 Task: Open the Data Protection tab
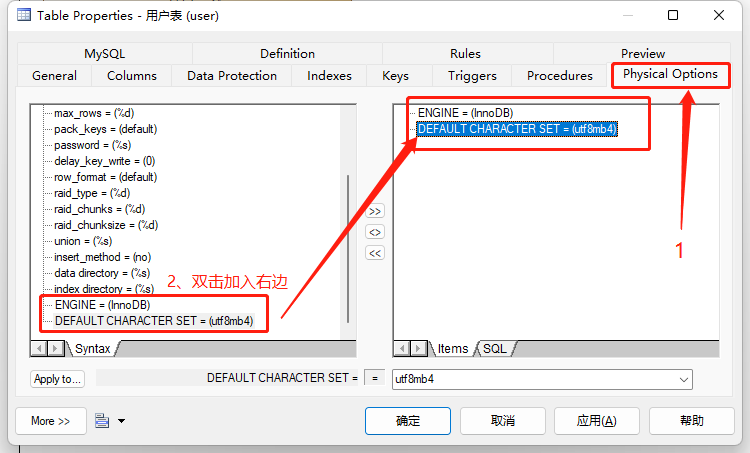click(x=232, y=76)
